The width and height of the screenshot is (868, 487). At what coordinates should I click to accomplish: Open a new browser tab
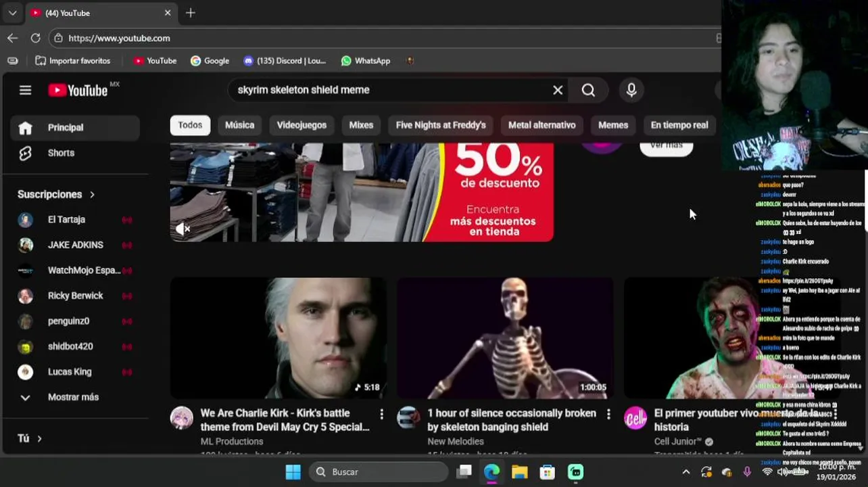(x=191, y=13)
